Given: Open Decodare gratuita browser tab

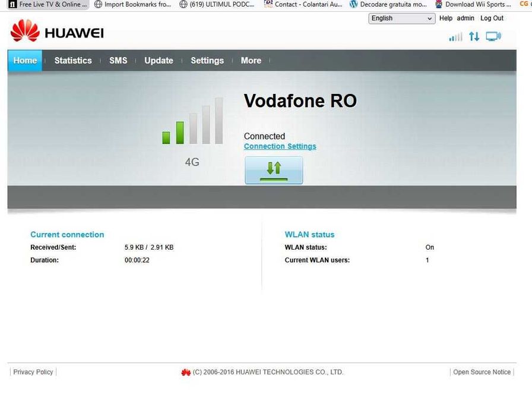Looking at the screenshot, I should (388, 4).
